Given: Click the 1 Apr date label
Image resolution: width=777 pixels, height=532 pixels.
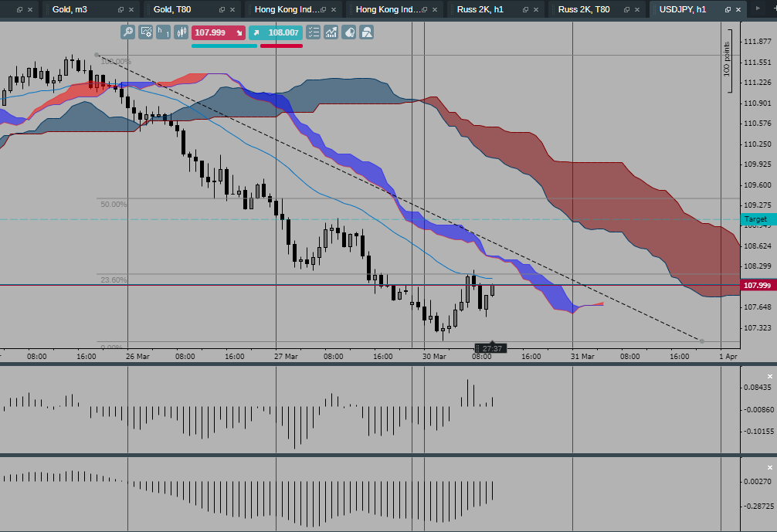Looking at the screenshot, I should tap(728, 356).
